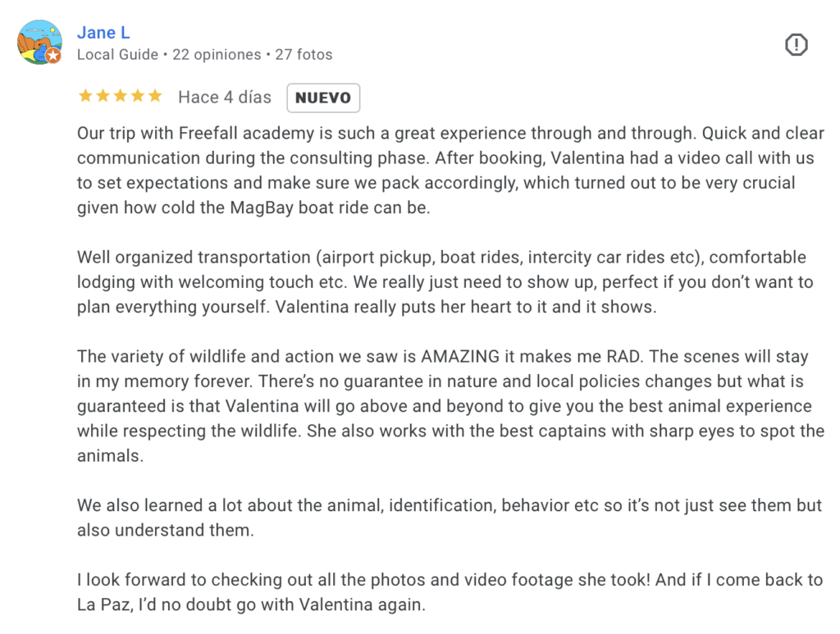The width and height of the screenshot is (840, 634).
Task: Click the orange Local Guide star badge on avatar
Action: tap(53, 56)
